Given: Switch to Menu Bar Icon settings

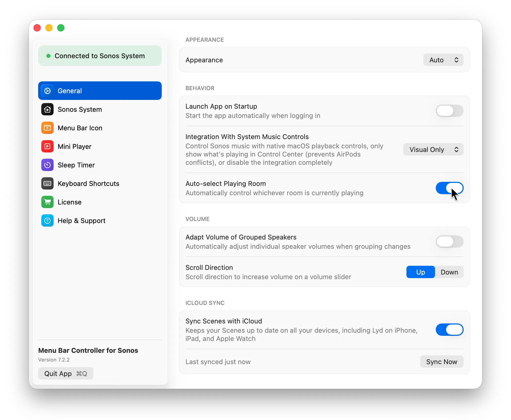Looking at the screenshot, I should coord(100,128).
